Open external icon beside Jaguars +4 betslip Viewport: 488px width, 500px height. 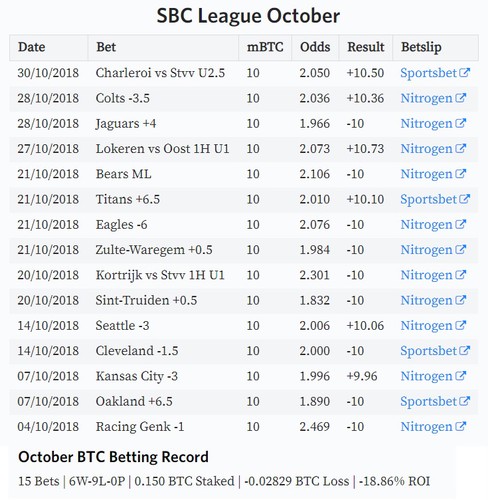(460, 123)
